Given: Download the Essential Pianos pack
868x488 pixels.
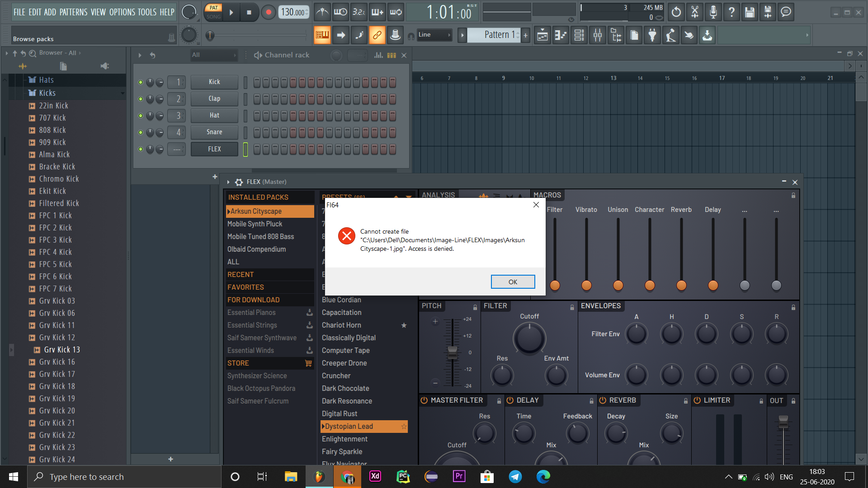Looking at the screenshot, I should [x=310, y=312].
